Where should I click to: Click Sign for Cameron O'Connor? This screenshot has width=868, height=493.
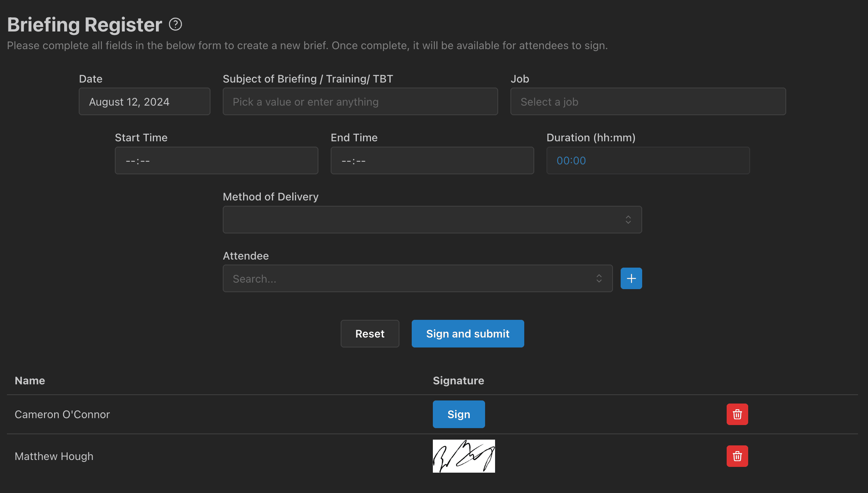click(x=459, y=414)
